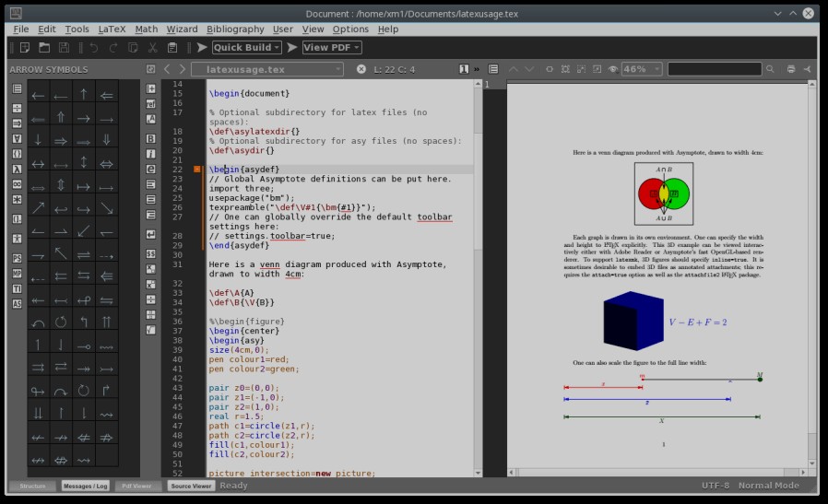
Task: Open a file with the folder icon
Action: [x=43, y=47]
